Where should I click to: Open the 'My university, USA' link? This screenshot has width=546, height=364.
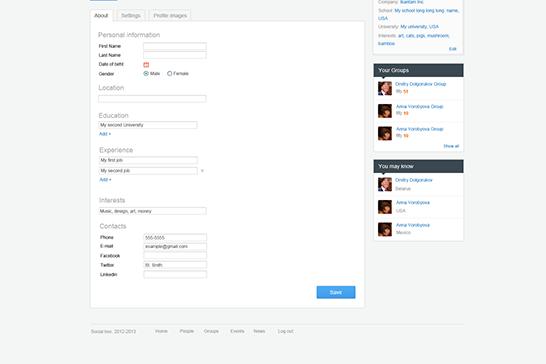pyautogui.click(x=419, y=27)
